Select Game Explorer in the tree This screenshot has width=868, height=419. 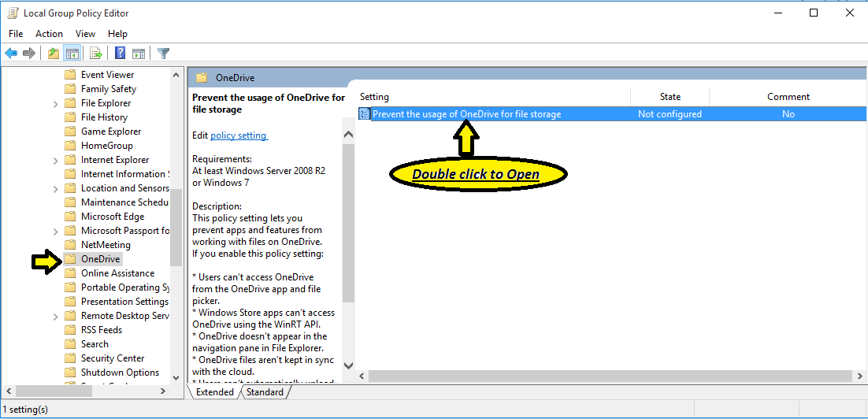111,132
